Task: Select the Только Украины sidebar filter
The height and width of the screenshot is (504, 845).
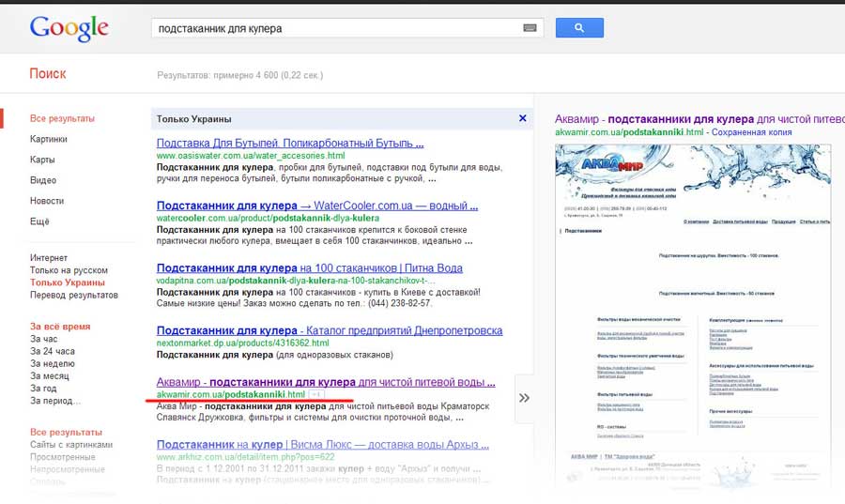Action: coord(68,283)
